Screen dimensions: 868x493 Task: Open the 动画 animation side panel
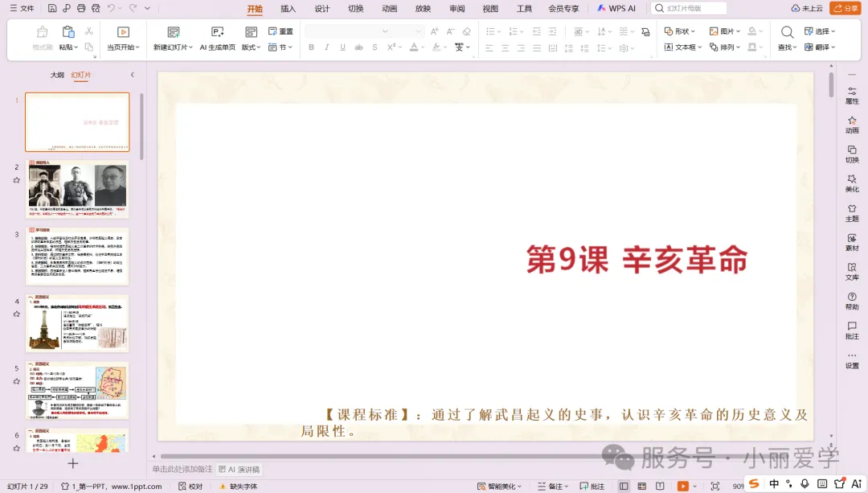click(x=852, y=125)
